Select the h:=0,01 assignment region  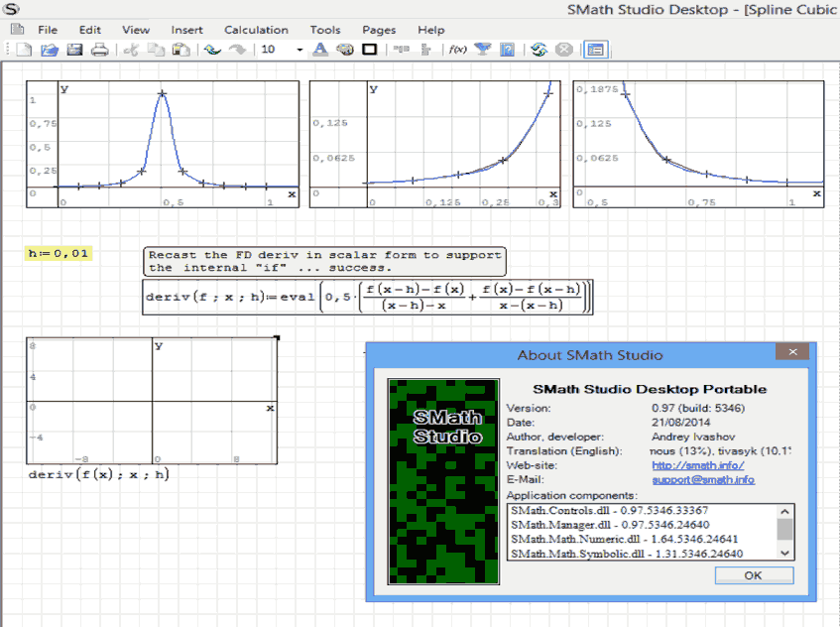[60, 254]
